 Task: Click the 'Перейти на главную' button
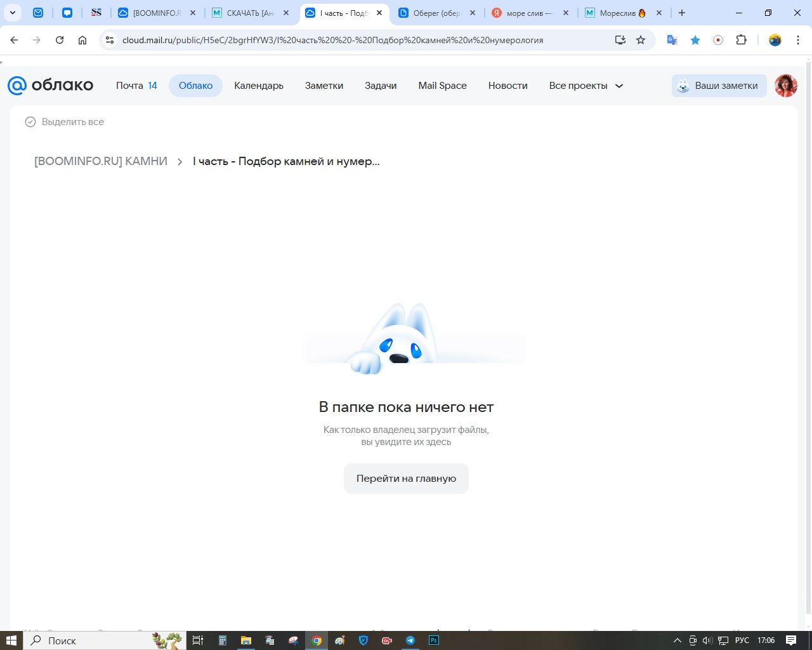pyautogui.click(x=406, y=479)
